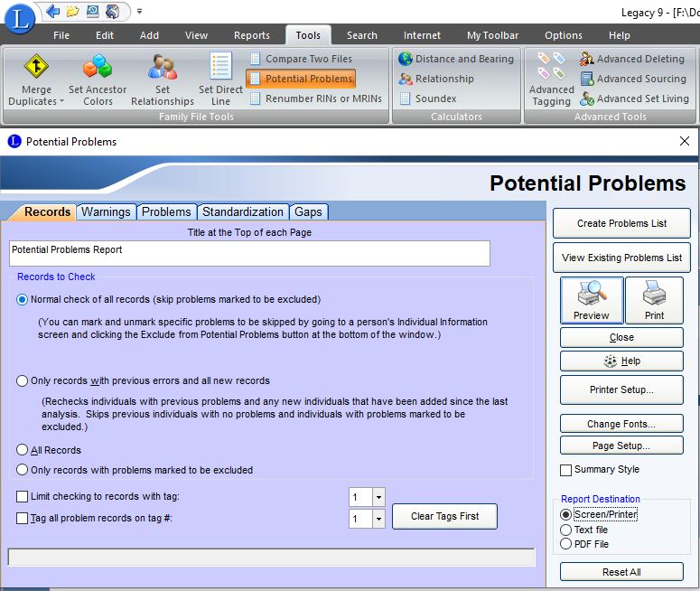700x591 pixels.
Task: Open My Toolbar ribbon tab
Action: 493,35
